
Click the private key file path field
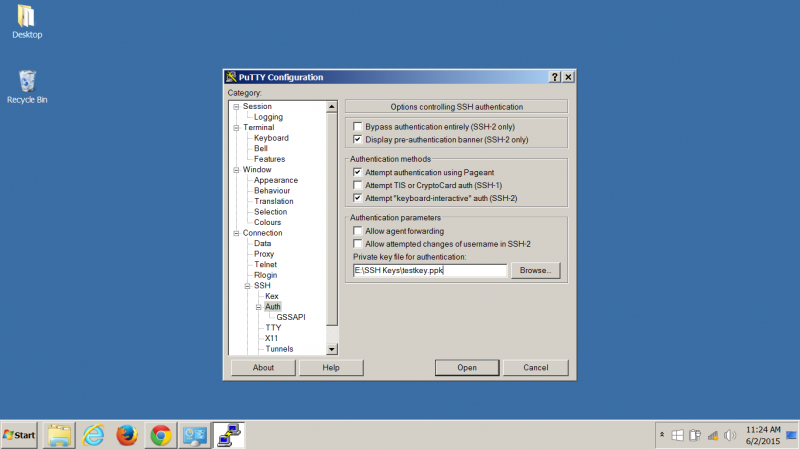pos(430,270)
